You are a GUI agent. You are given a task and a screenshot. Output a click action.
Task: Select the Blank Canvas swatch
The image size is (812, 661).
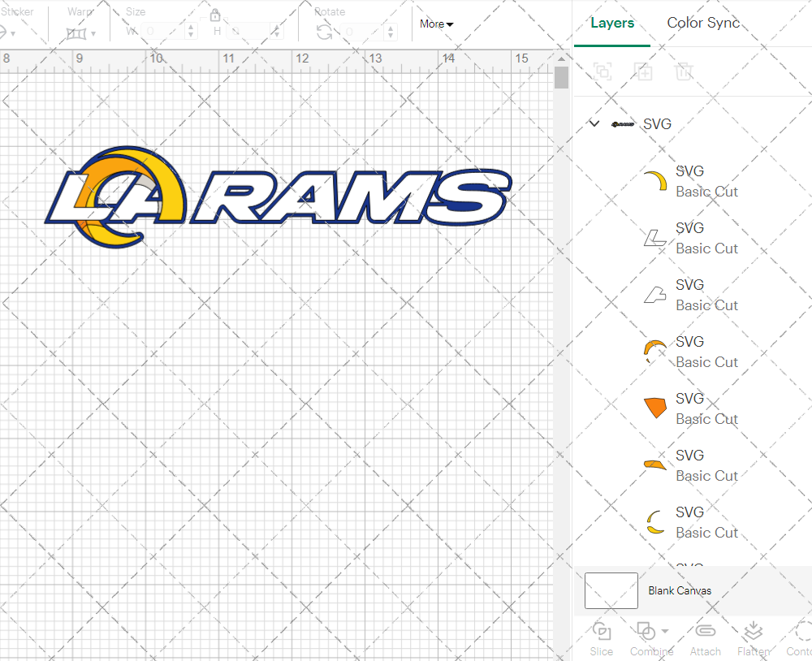(x=611, y=590)
